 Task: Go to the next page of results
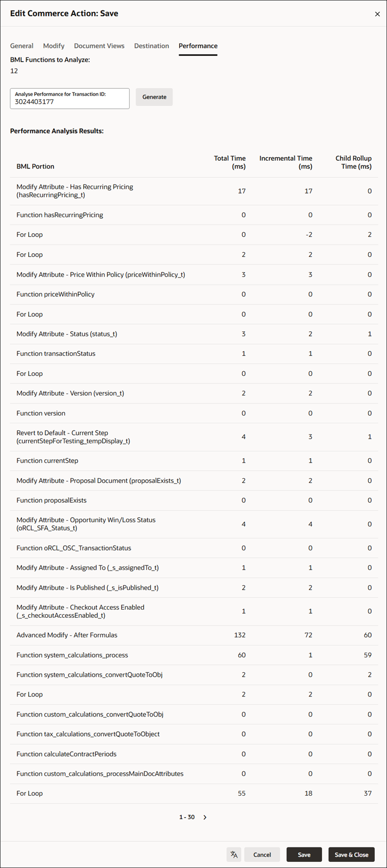[x=205, y=817]
